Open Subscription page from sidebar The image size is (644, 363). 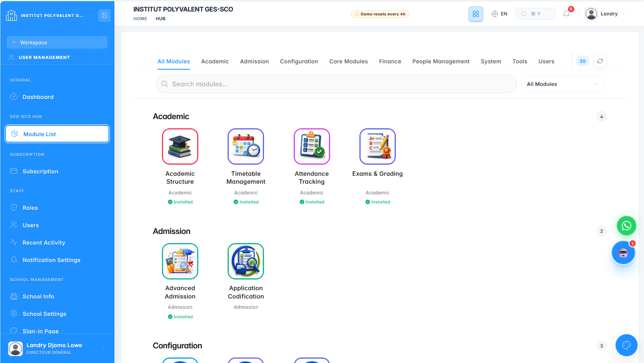point(57,171)
